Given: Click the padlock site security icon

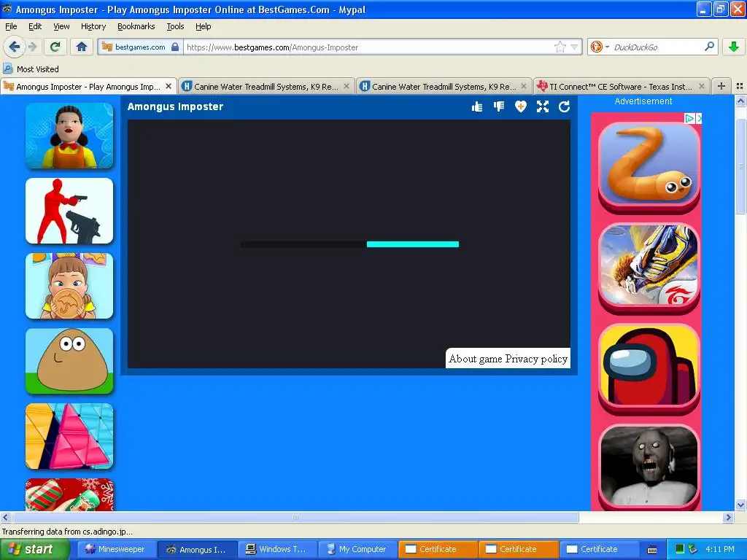Looking at the screenshot, I should 175,47.
